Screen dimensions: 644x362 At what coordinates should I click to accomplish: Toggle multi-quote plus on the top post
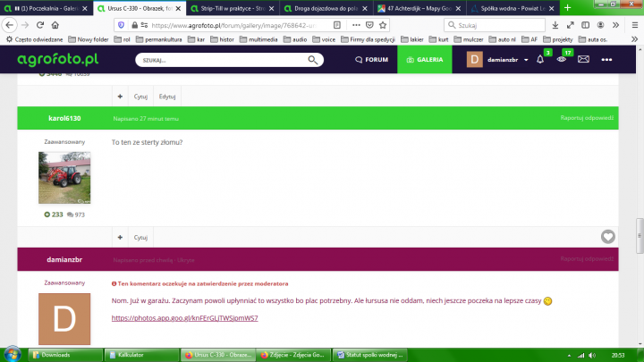tap(121, 96)
